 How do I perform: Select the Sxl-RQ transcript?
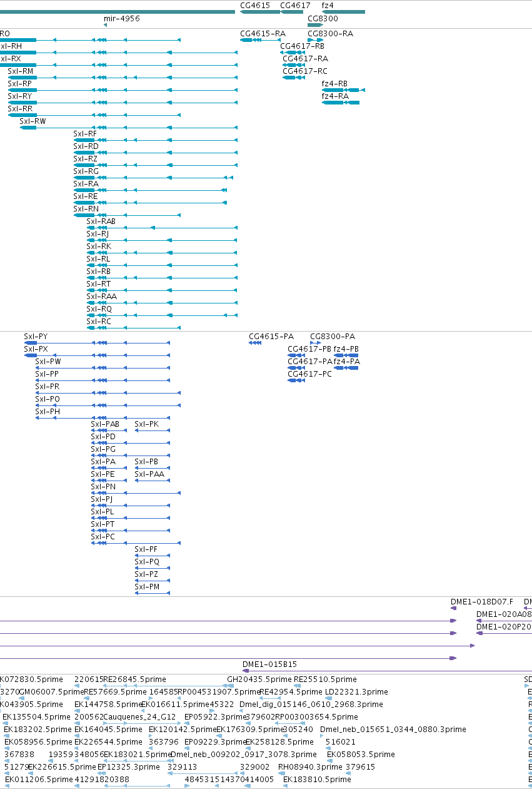point(99,309)
